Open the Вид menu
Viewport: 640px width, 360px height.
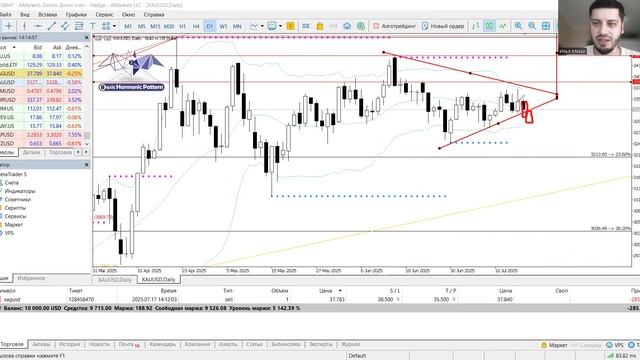[24, 14]
